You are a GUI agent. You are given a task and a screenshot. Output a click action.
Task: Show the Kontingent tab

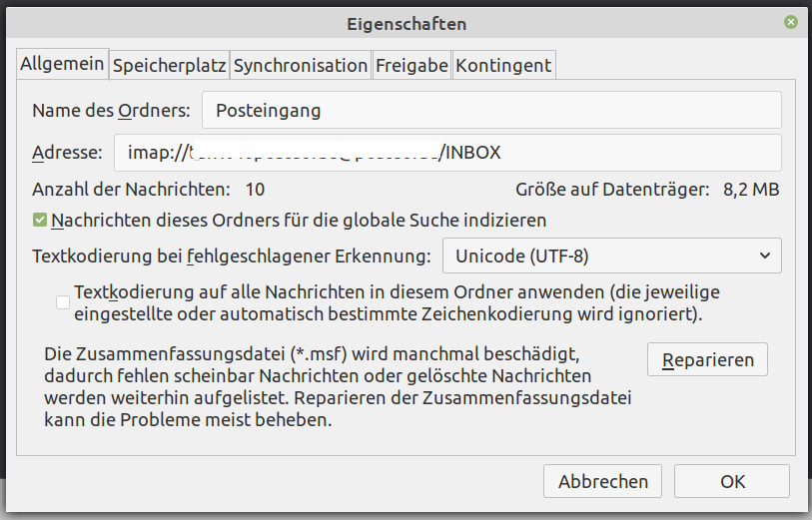click(503, 66)
